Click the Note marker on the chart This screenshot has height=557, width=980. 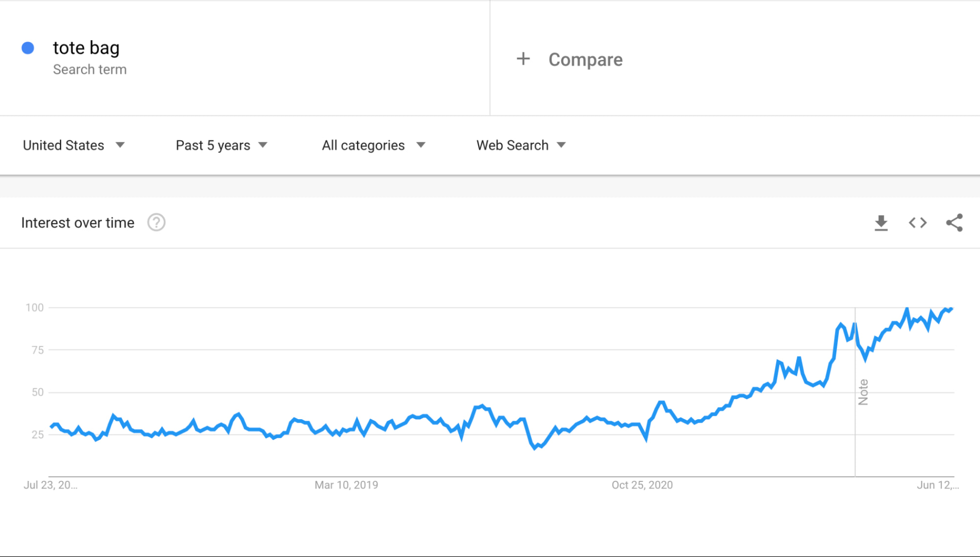coord(863,392)
